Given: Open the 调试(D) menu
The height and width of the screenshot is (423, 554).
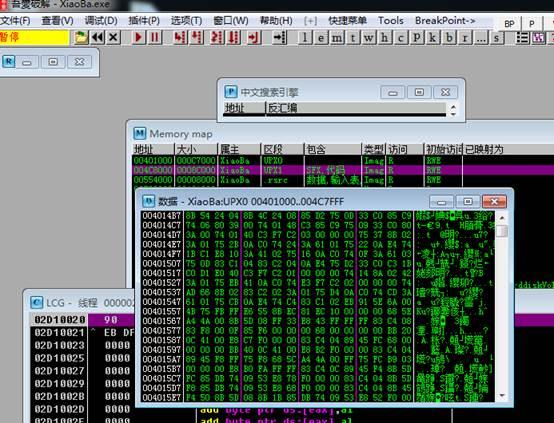Looking at the screenshot, I should click(101, 21).
